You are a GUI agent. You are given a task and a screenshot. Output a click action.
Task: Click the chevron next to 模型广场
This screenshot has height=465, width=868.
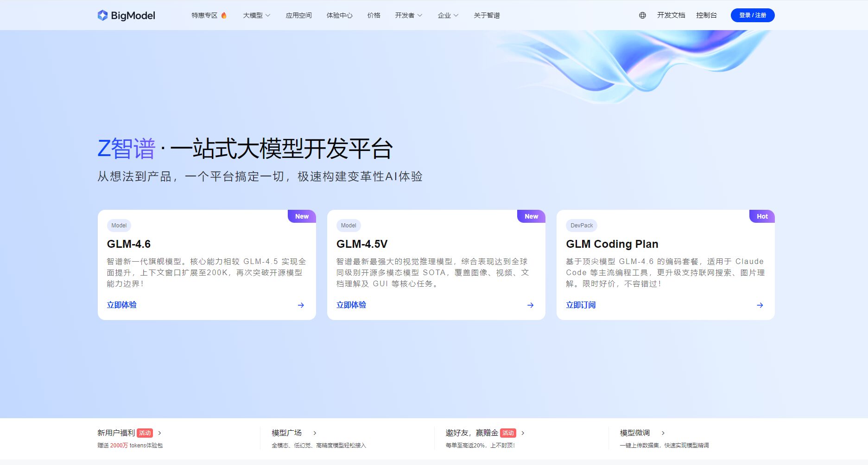click(x=315, y=433)
